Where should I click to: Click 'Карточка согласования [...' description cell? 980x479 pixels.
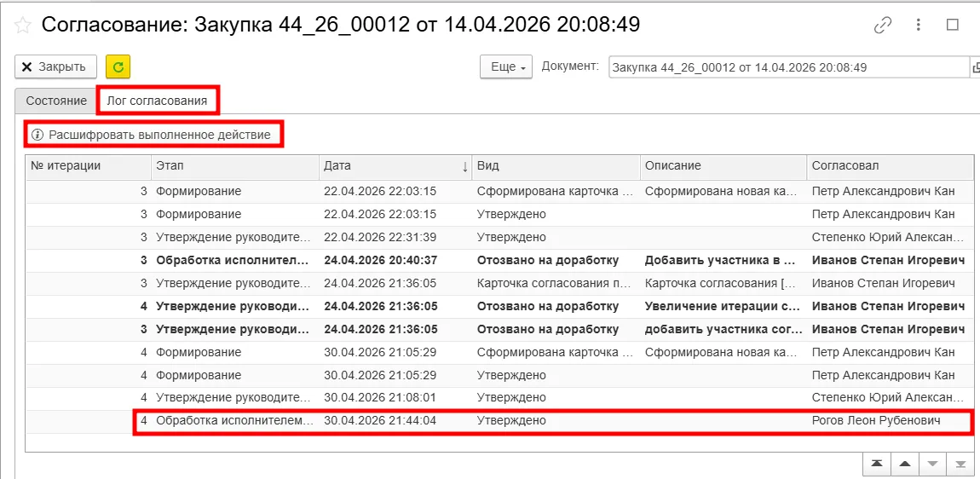(x=723, y=283)
